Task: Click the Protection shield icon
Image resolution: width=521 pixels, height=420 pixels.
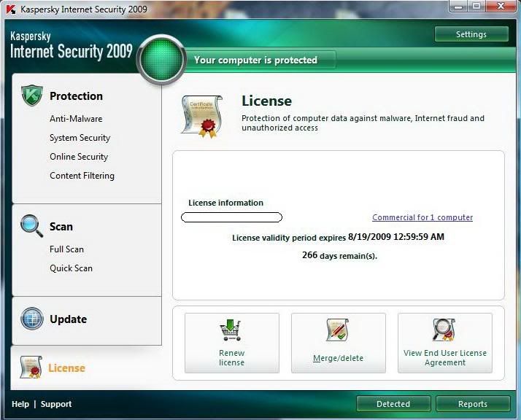Action: click(x=32, y=96)
